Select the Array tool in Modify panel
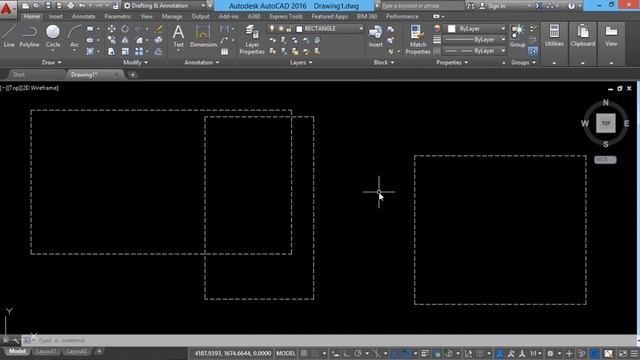 click(x=139, y=52)
